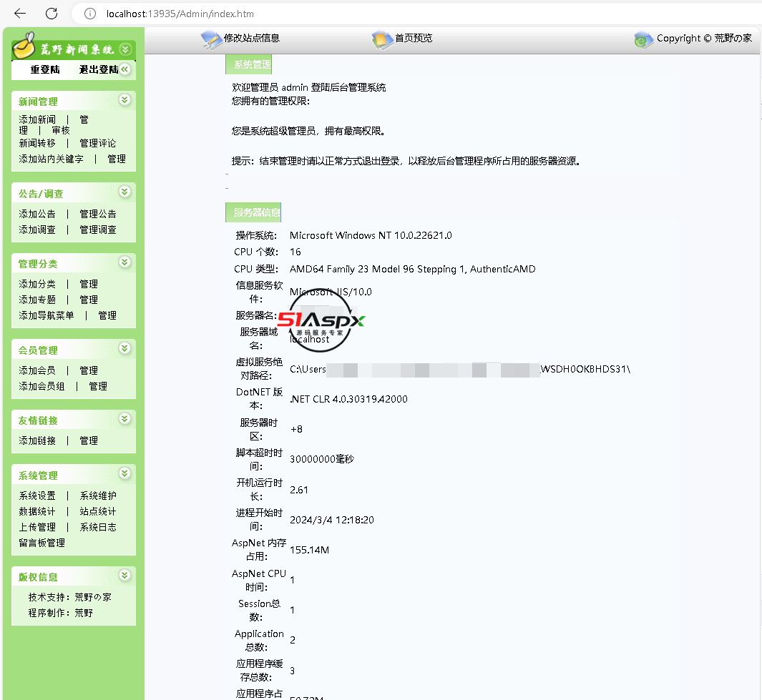Collapse the 系统管理 sidebar panel
The height and width of the screenshot is (700, 762).
[x=125, y=473]
